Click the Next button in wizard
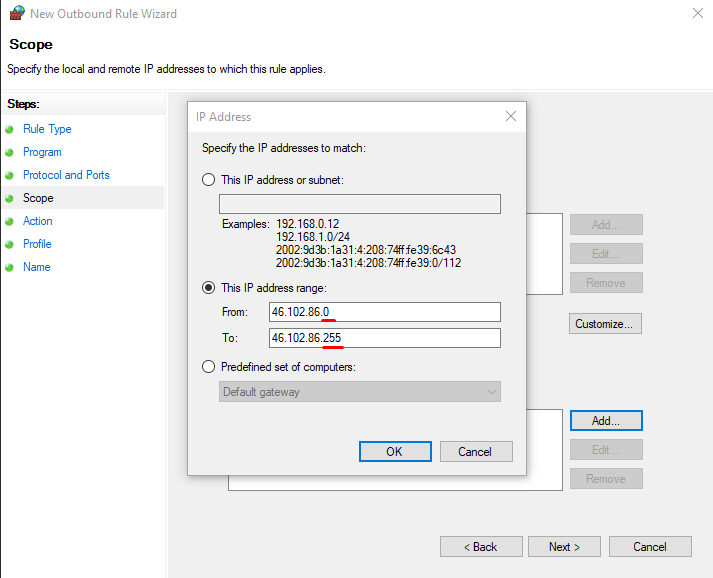Screen dimensions: 713x578 point(564,547)
